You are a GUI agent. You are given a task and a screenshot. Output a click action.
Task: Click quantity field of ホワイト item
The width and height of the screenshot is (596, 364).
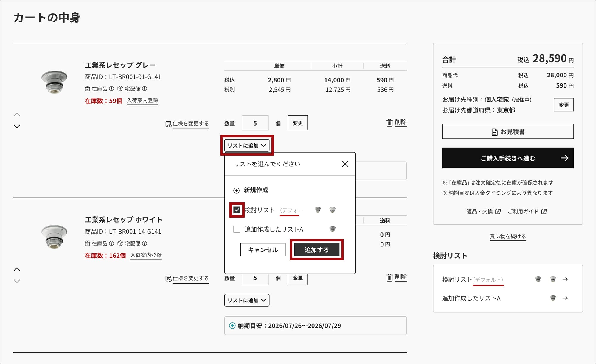pyautogui.click(x=255, y=279)
